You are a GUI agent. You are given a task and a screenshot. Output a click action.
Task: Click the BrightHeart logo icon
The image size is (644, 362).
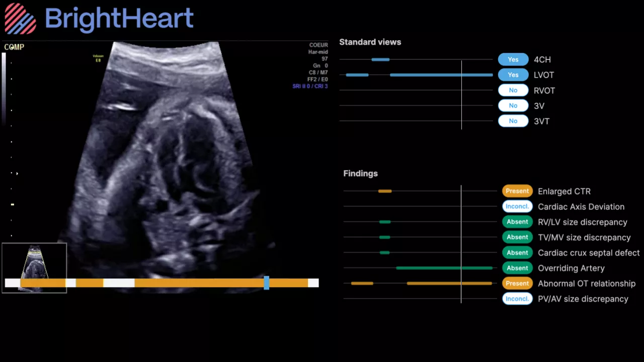click(21, 18)
